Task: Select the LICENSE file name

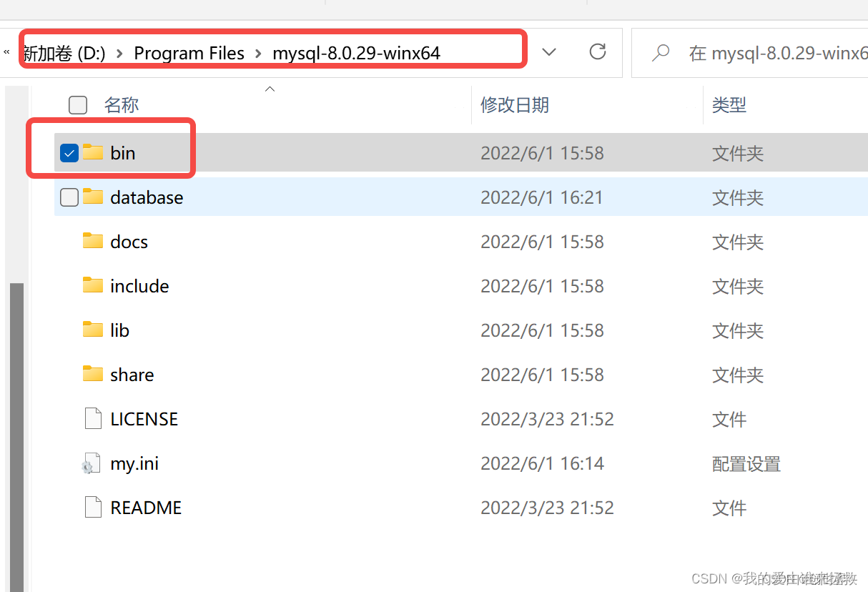Action: coord(144,419)
